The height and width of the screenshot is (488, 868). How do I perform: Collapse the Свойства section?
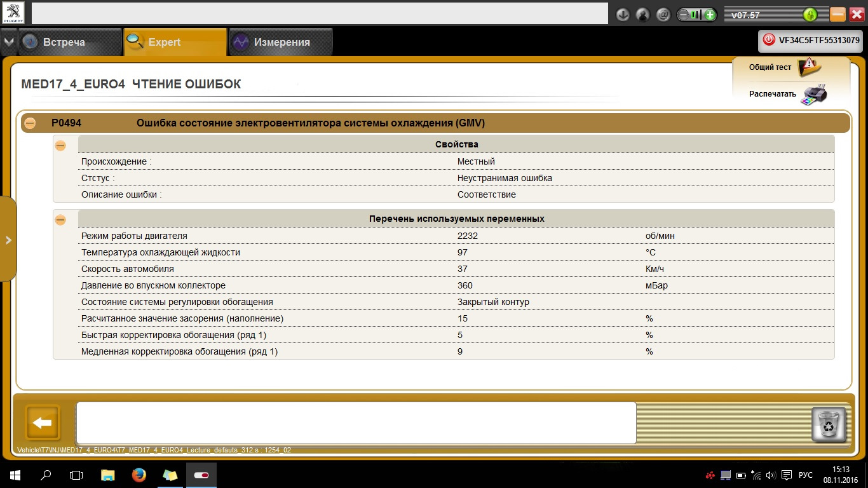[x=60, y=146]
